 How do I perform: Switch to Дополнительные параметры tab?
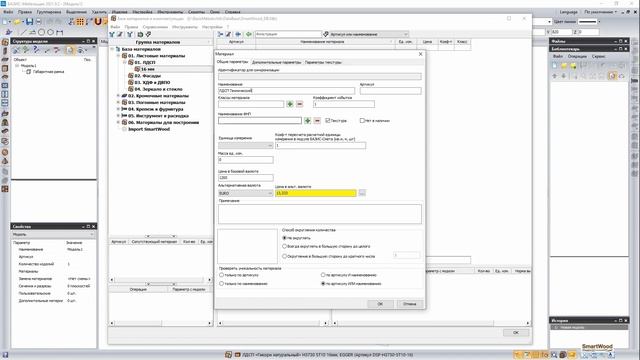[x=276, y=62]
